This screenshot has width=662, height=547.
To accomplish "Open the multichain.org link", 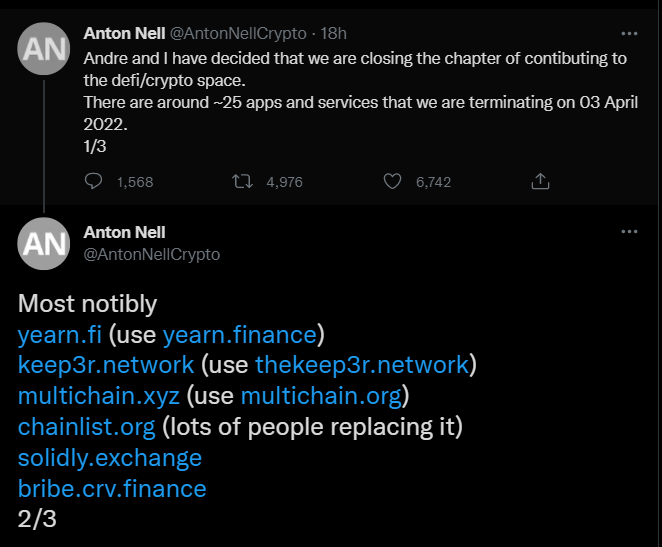I will pos(321,396).
